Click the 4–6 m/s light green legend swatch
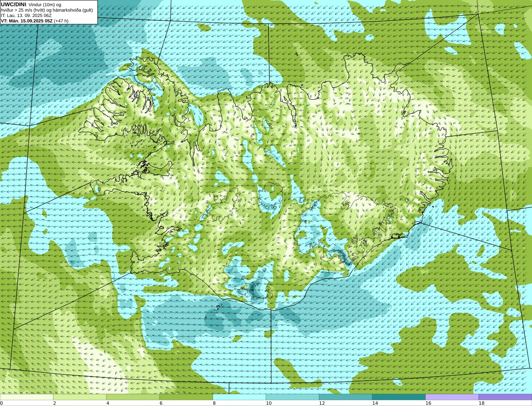This screenshot has width=532, height=406. (133, 397)
